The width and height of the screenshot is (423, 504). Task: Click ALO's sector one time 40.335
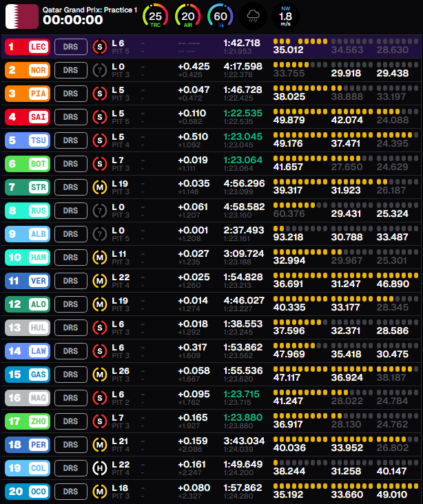point(289,307)
